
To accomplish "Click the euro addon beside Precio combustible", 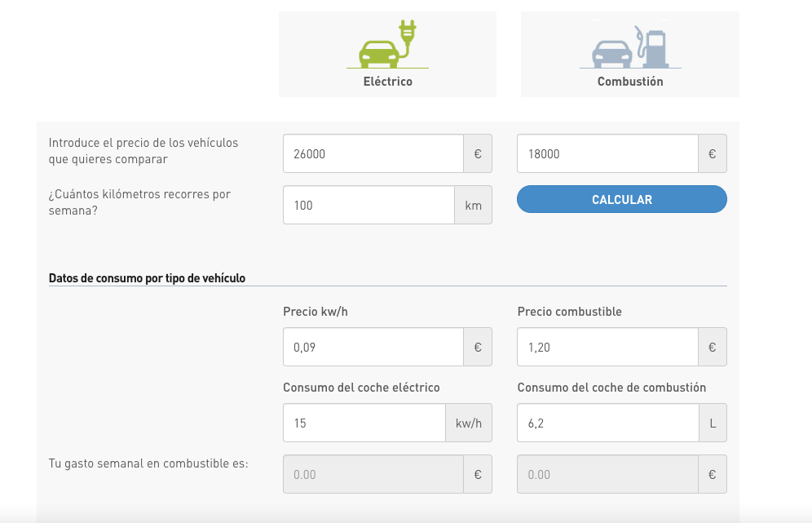I will tap(713, 347).
